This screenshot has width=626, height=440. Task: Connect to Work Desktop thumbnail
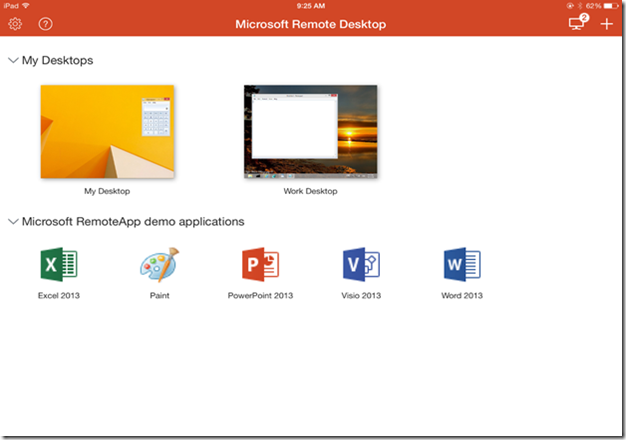pos(311,131)
